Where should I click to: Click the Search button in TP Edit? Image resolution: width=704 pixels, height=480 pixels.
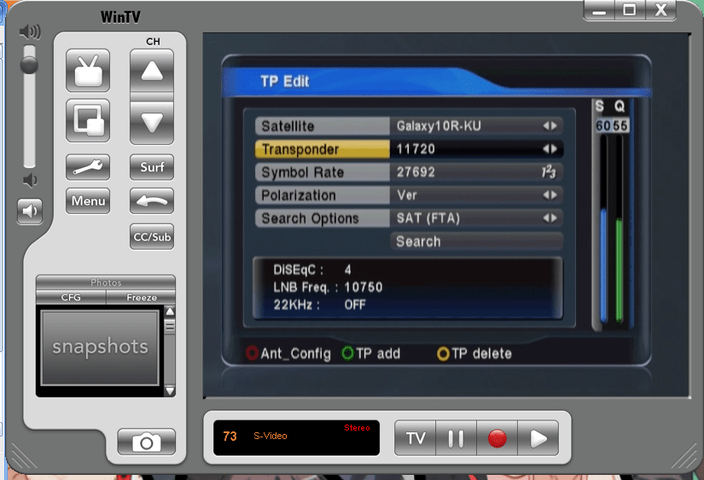tap(476, 241)
